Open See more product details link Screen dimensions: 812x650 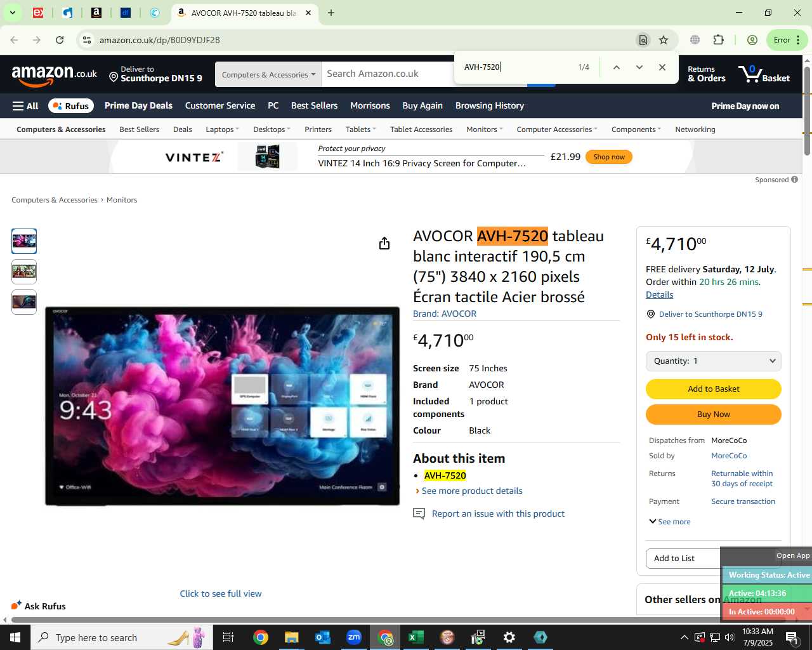(472, 491)
